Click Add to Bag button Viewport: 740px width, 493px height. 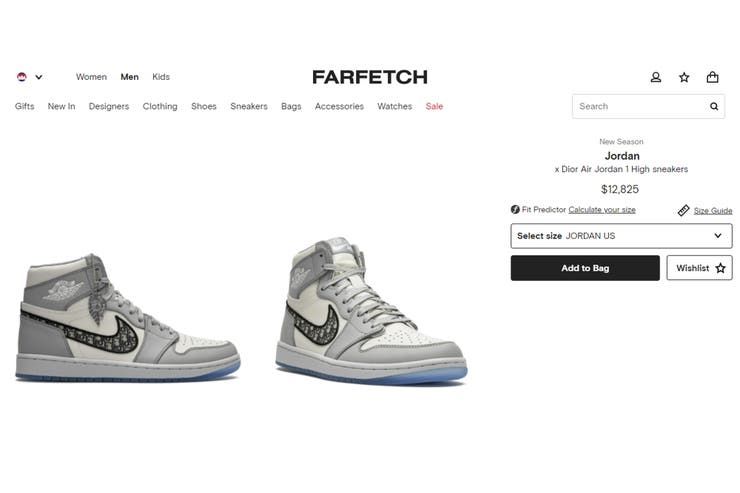[585, 268]
